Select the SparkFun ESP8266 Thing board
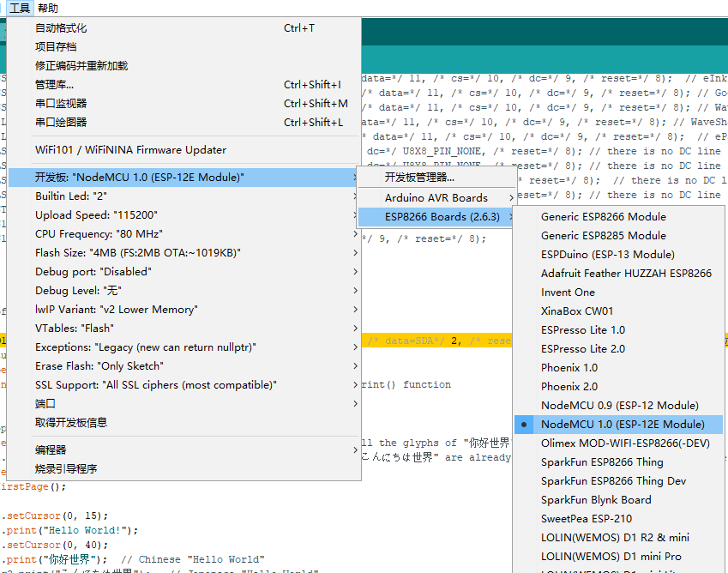Screen dimensions: 728x573 [x=605, y=461]
